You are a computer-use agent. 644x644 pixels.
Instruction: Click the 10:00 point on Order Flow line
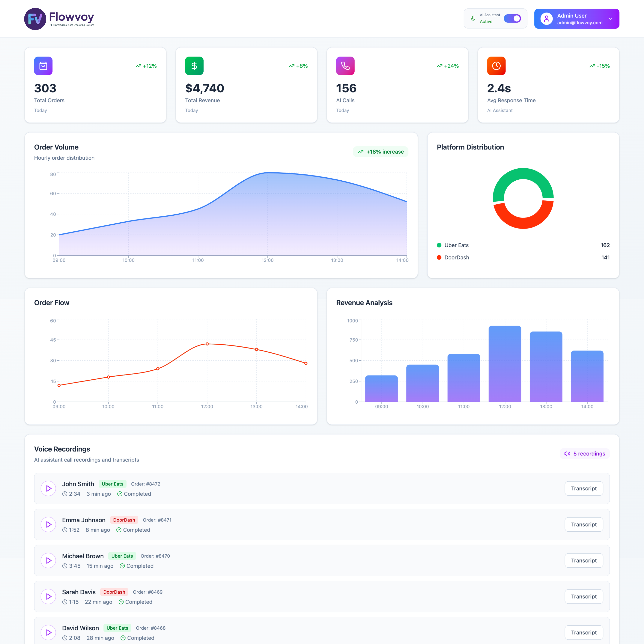pyautogui.click(x=108, y=377)
